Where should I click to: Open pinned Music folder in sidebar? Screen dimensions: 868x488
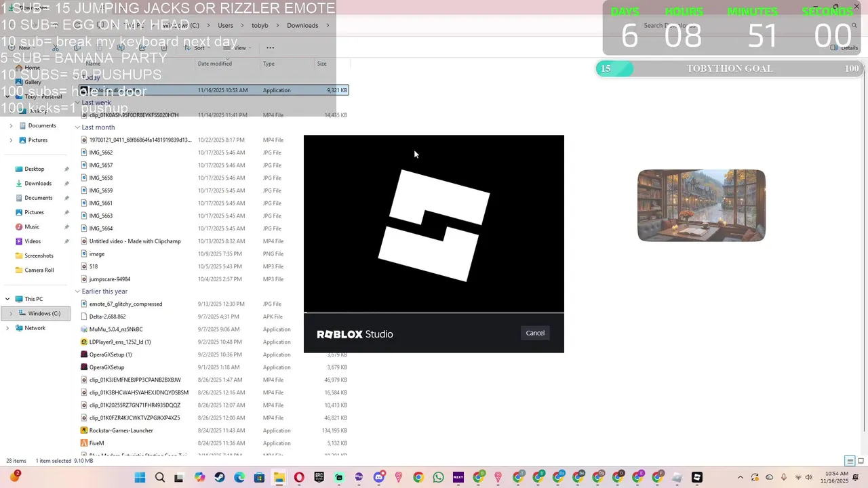click(32, 226)
